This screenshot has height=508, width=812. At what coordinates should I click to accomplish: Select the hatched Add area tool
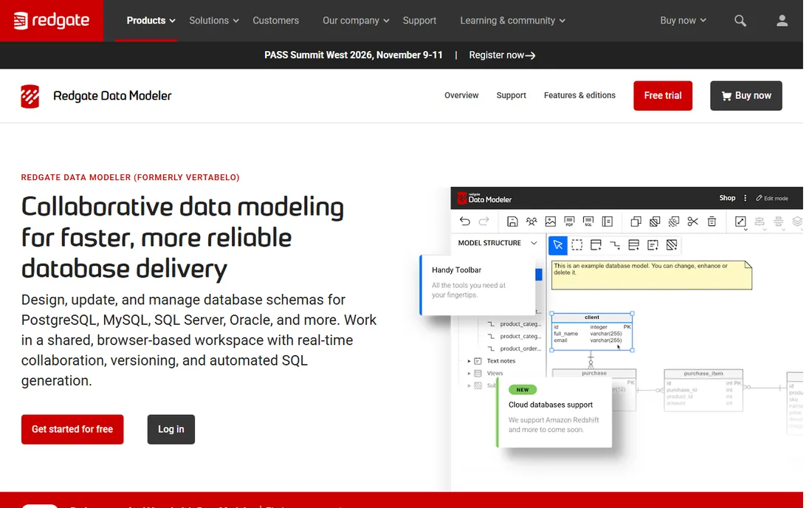point(672,245)
